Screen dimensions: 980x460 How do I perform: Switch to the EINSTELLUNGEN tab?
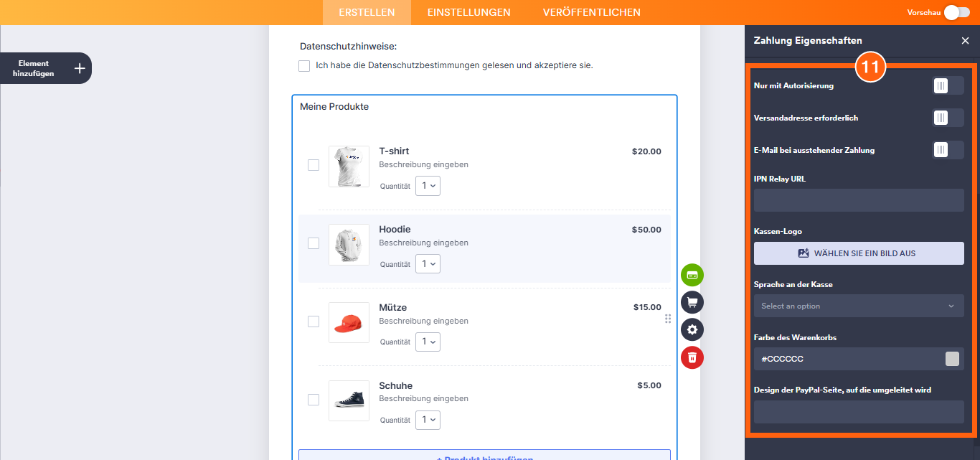468,12
